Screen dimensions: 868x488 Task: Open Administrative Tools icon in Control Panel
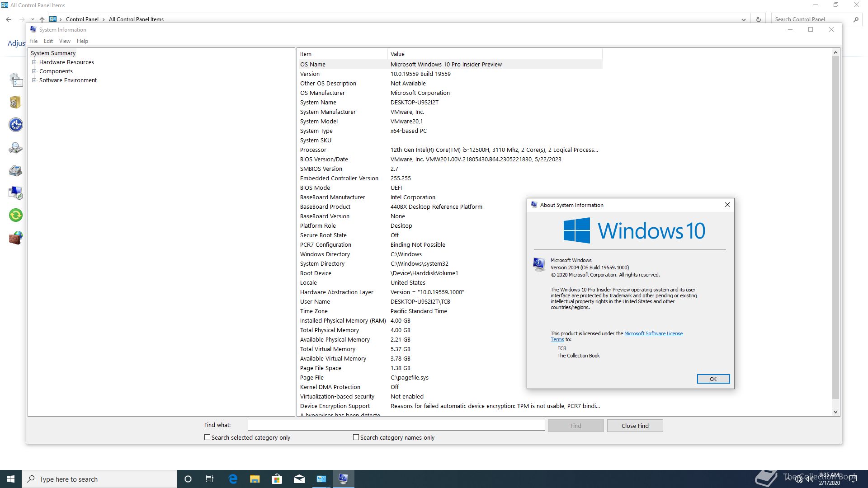(16, 80)
